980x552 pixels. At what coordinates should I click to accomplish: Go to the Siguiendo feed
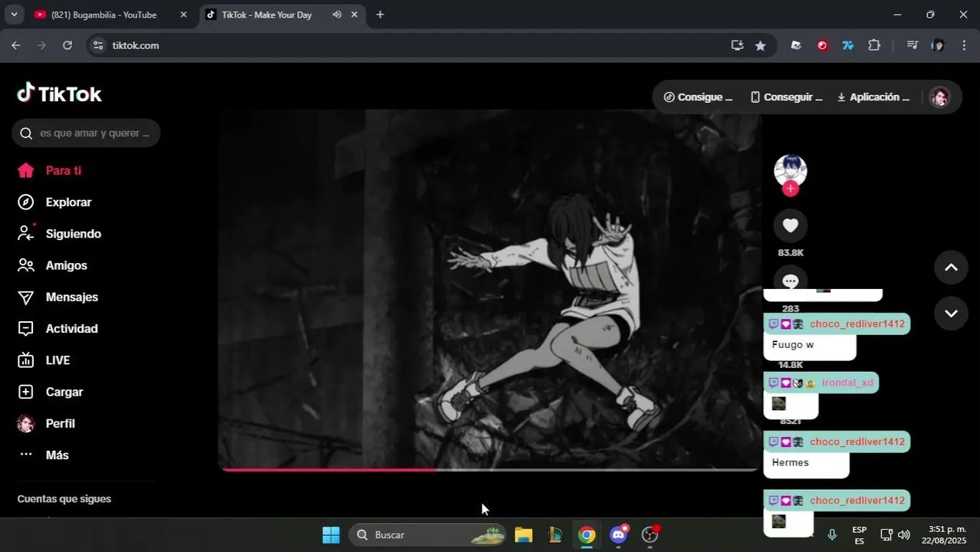pos(59,234)
